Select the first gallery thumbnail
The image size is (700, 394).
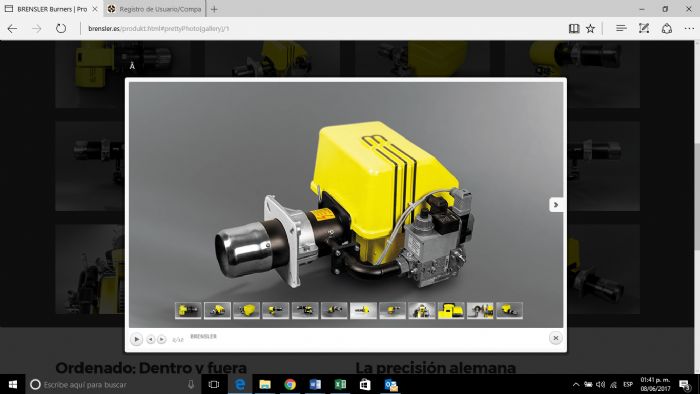[188, 310]
